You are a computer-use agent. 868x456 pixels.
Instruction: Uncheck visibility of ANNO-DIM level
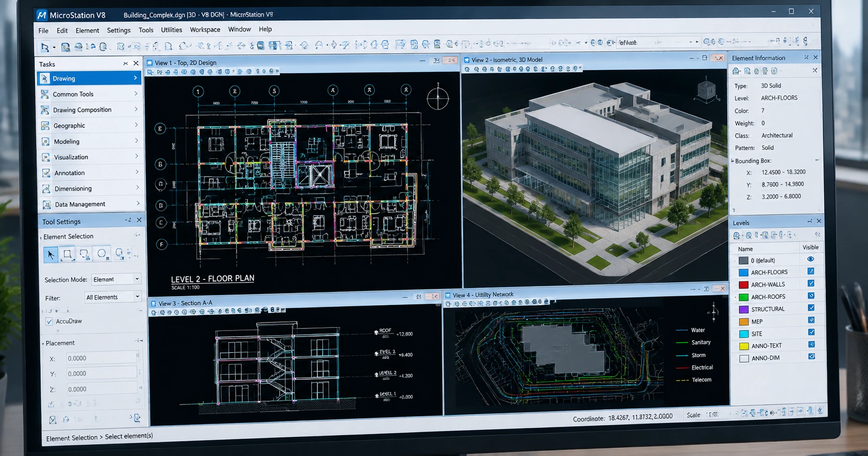pyautogui.click(x=812, y=357)
